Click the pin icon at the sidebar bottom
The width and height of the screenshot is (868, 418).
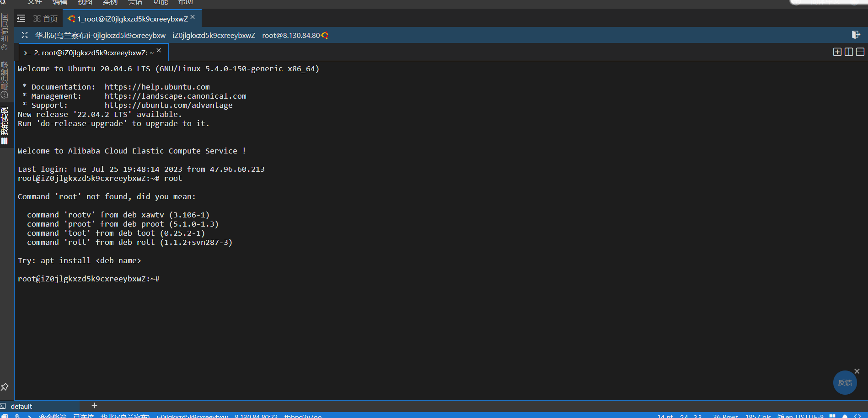(5, 387)
